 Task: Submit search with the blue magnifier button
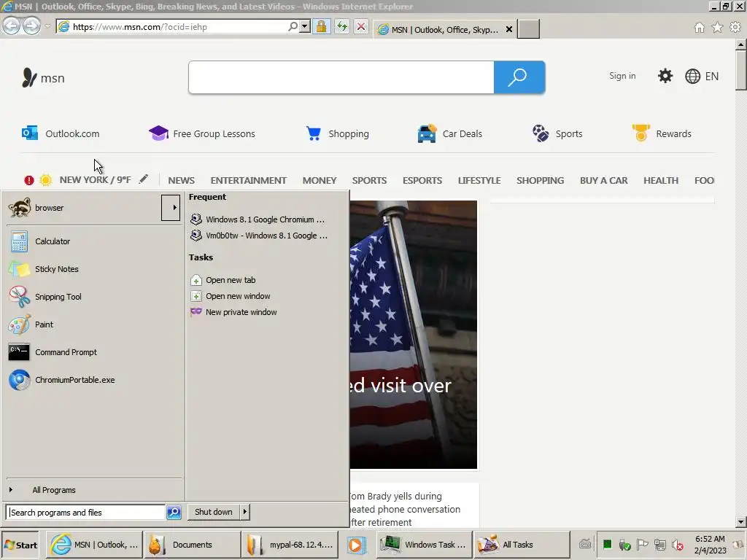click(x=519, y=77)
